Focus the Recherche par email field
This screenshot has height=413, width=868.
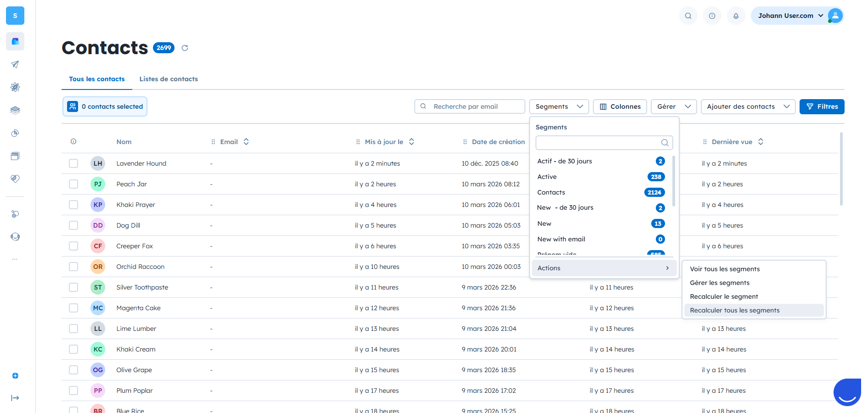tap(469, 106)
